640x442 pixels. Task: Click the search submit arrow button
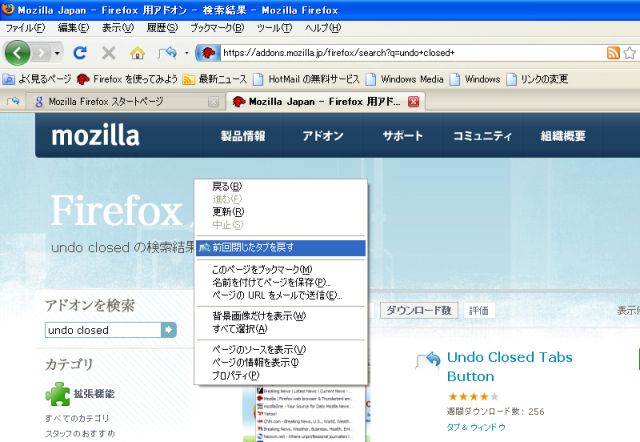pos(169,330)
